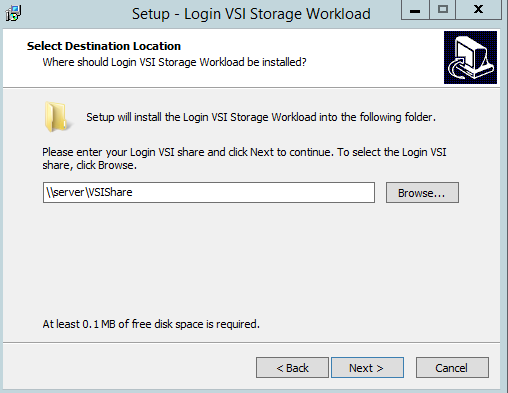Click the 'Where should Login VSI' subtitle
The width and height of the screenshot is (508, 393).
(174, 62)
